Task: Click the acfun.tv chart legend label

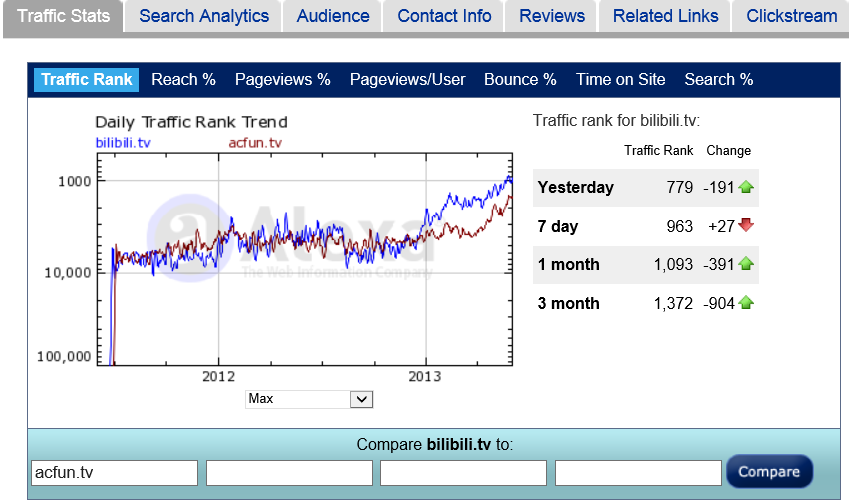Action: coord(255,143)
